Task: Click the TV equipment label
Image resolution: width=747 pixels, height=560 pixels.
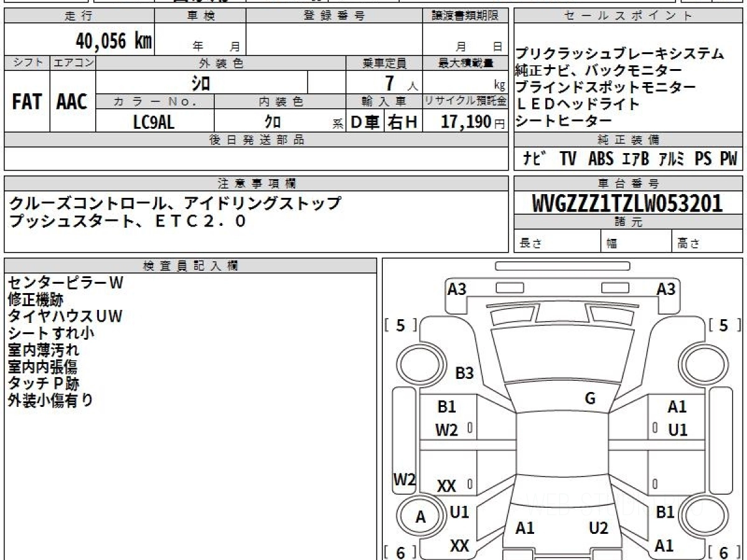Action: click(567, 159)
